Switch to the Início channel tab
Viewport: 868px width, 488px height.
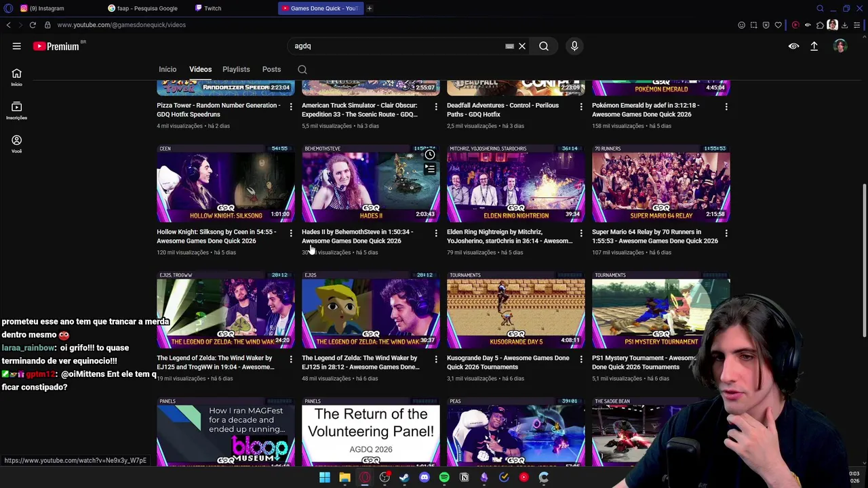click(167, 69)
